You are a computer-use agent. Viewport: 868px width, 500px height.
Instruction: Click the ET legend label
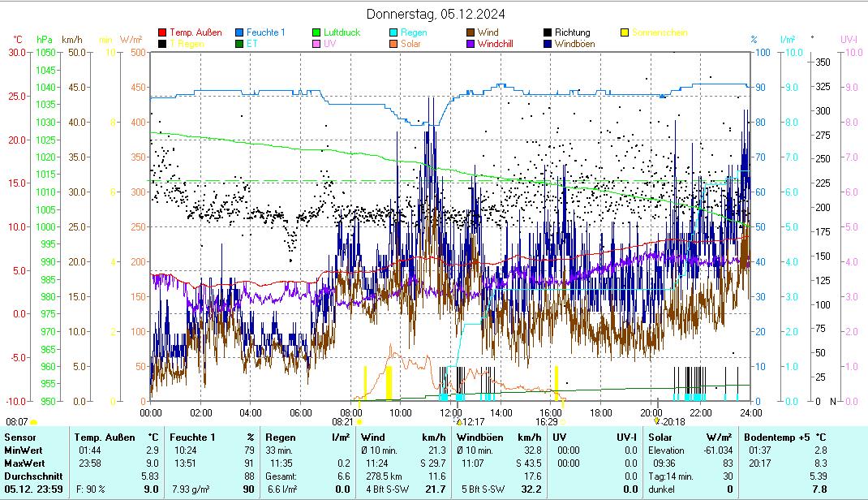[x=251, y=44]
